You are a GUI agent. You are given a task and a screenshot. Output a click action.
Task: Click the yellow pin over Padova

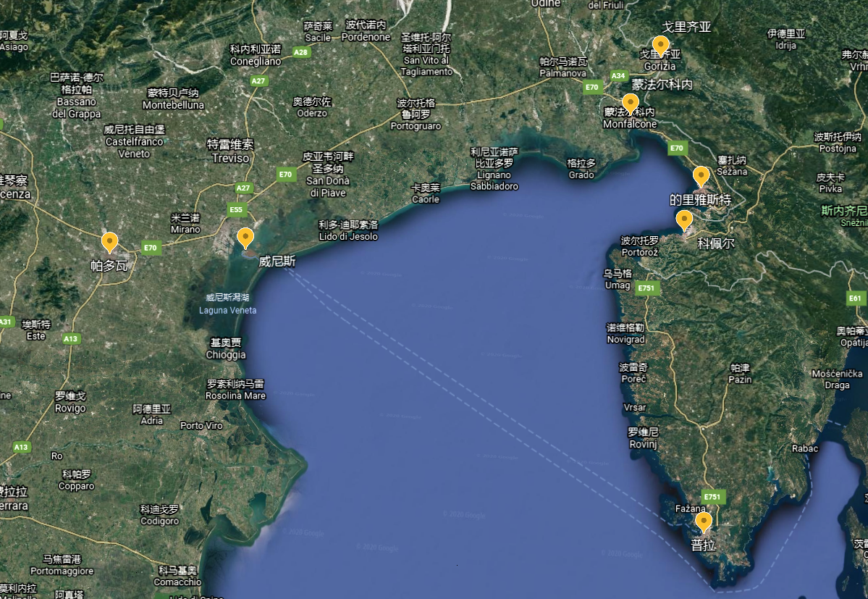[x=109, y=242]
